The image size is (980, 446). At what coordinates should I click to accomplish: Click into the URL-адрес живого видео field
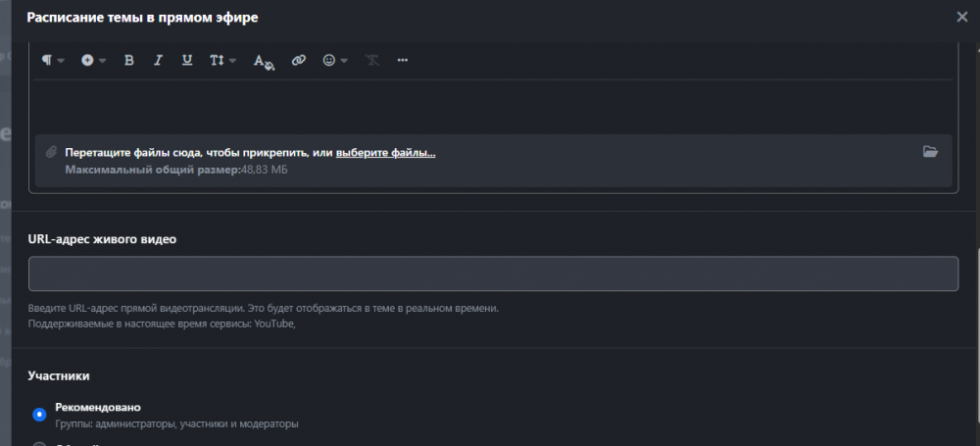pos(493,273)
